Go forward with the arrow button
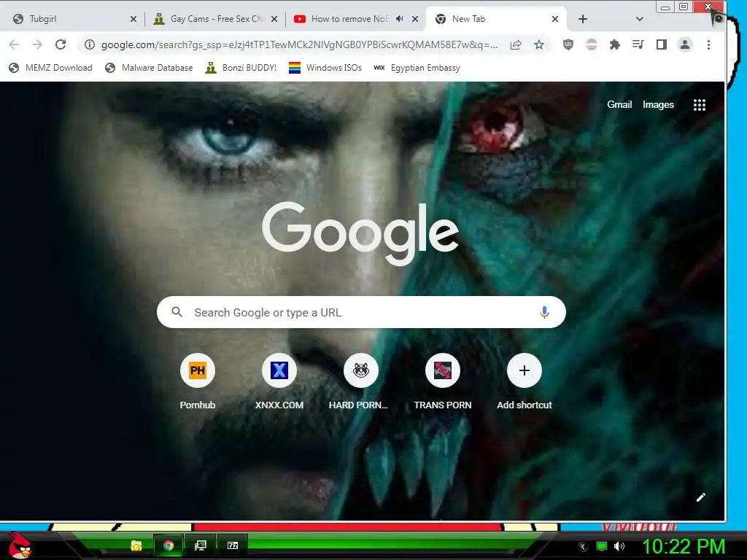This screenshot has height=560, width=747. [37, 44]
